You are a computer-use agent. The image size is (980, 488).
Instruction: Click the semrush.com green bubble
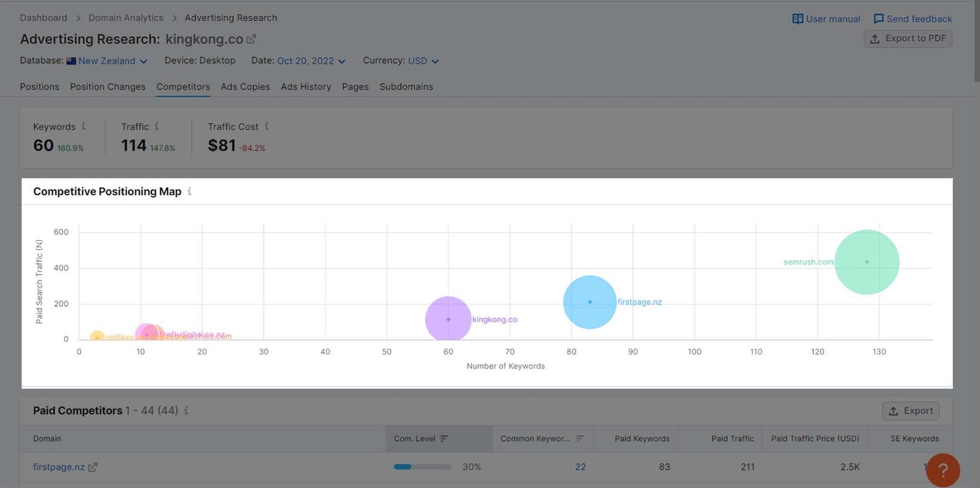pyautogui.click(x=867, y=262)
